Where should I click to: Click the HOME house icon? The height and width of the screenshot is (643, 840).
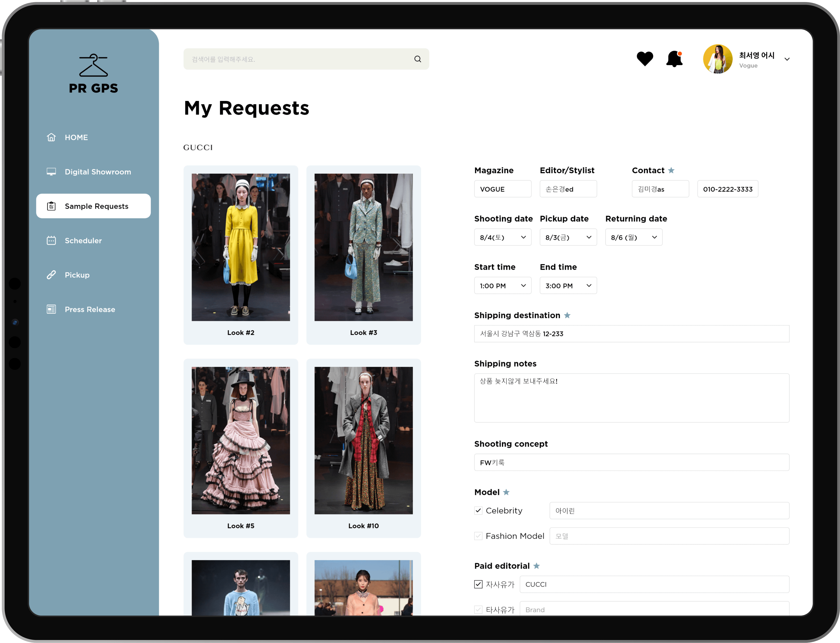point(51,137)
